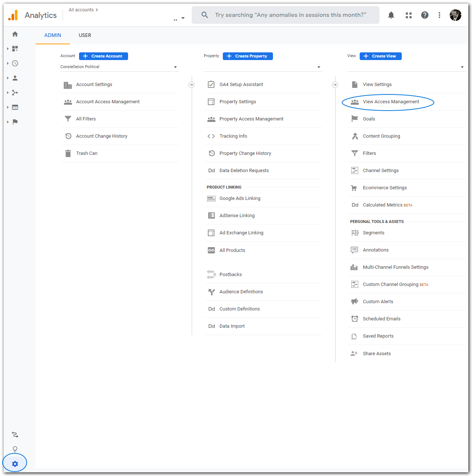Open the Google apps grid icon
The image size is (472, 476).
pyautogui.click(x=409, y=15)
